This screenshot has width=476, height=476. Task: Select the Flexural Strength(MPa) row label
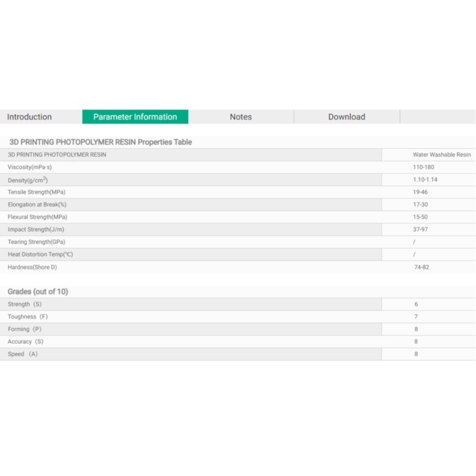tap(38, 217)
